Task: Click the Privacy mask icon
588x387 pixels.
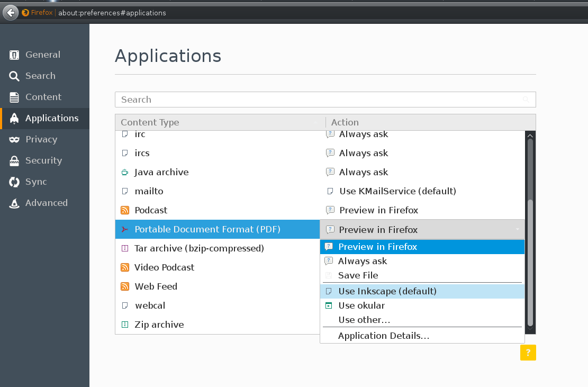Action: click(x=14, y=139)
